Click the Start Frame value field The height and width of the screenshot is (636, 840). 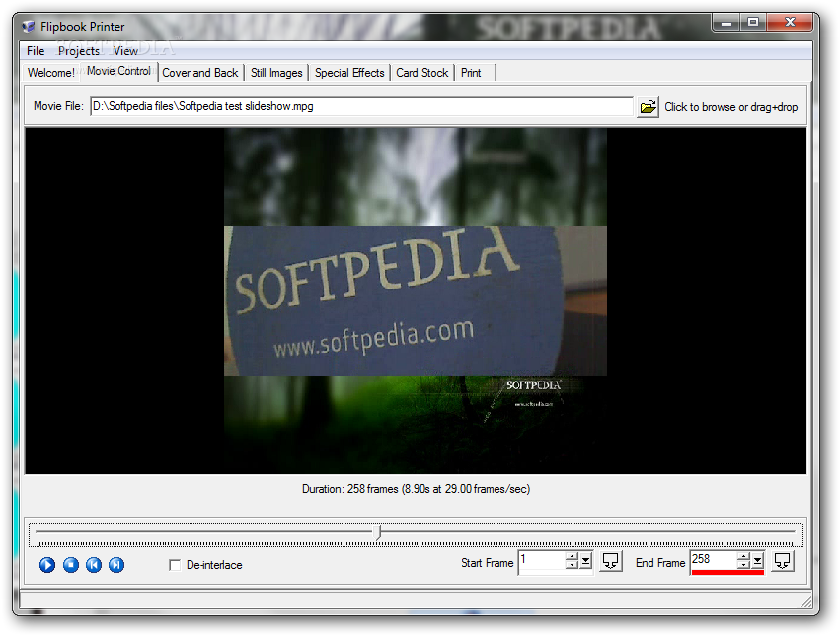point(541,561)
